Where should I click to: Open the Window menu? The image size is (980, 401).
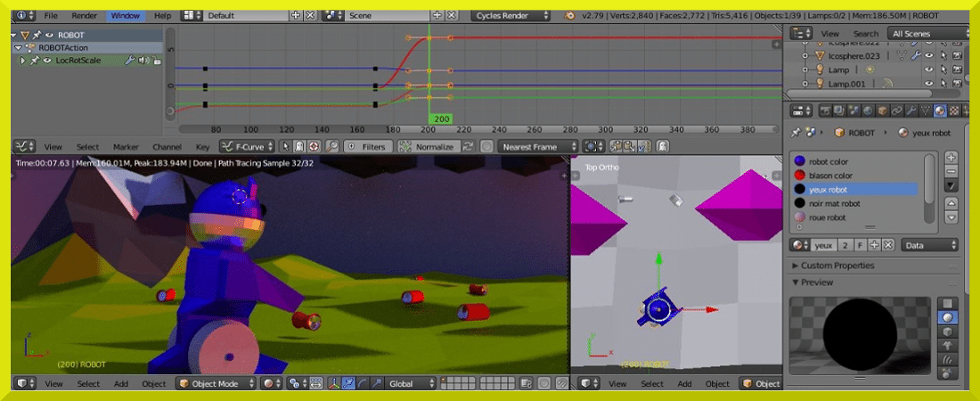click(125, 15)
